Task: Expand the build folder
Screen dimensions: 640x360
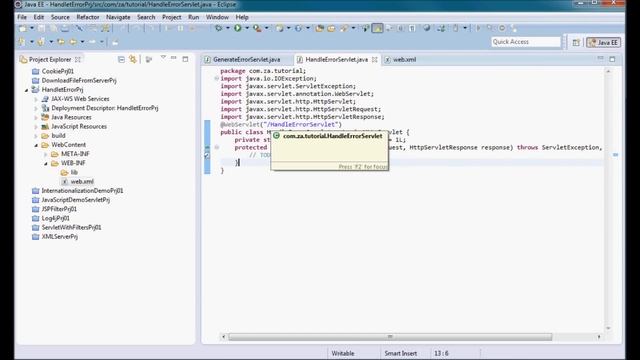Action: click(x=36, y=136)
